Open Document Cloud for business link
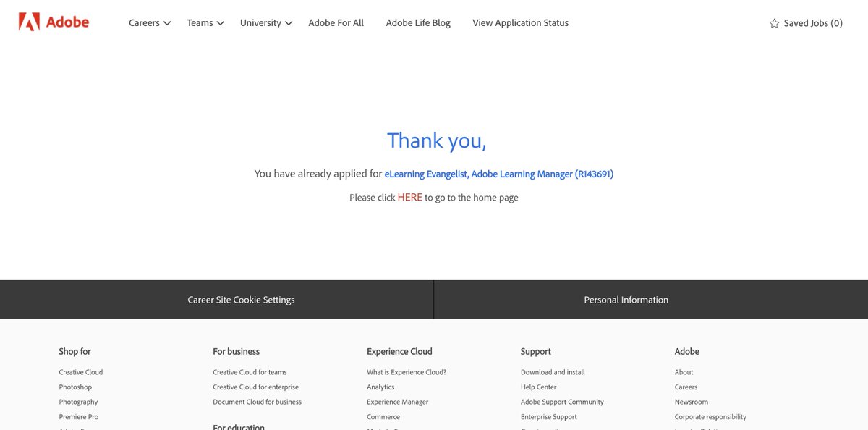 pyautogui.click(x=257, y=402)
